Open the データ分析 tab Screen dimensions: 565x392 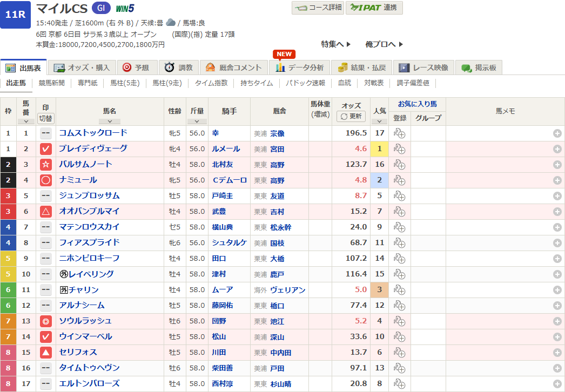[299, 67]
